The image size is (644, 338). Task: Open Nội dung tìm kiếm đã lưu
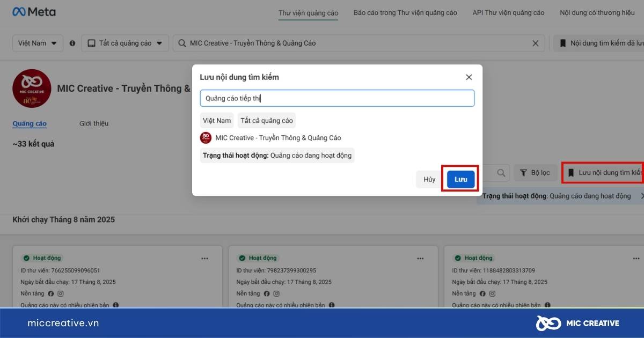click(598, 43)
